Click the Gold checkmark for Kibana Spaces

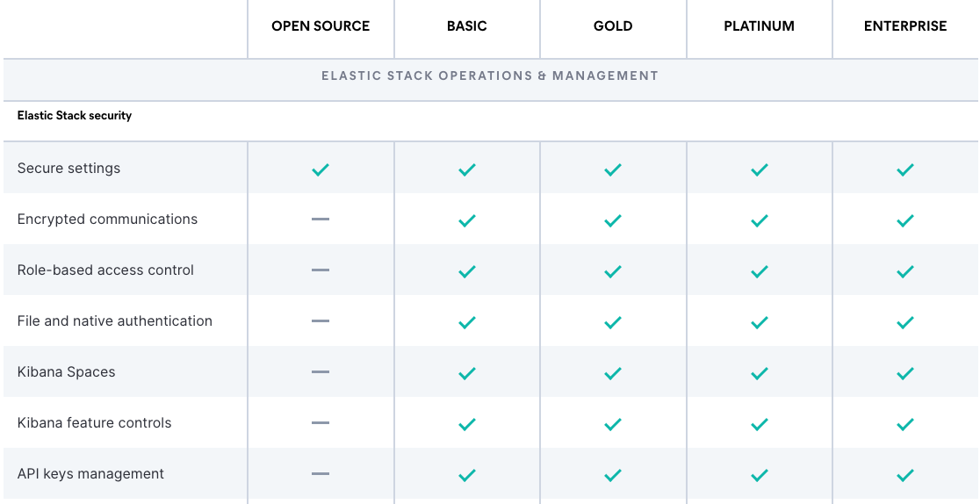613,373
